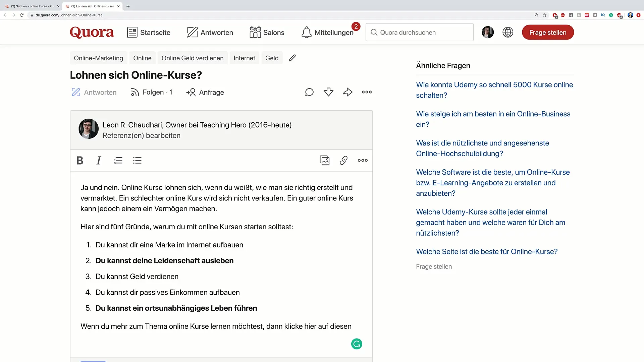
Task: Open 'Welche Seite ist die beste für Online-Kurse?'
Action: pyautogui.click(x=487, y=252)
